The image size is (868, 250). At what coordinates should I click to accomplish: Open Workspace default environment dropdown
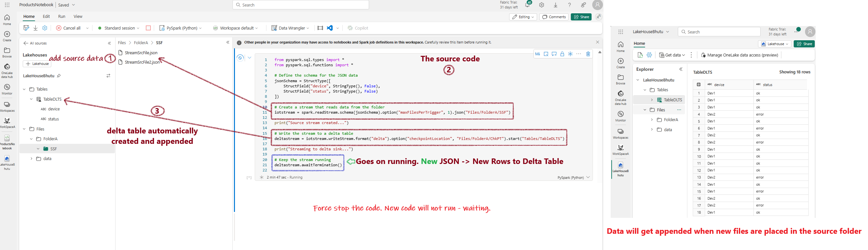236,28
